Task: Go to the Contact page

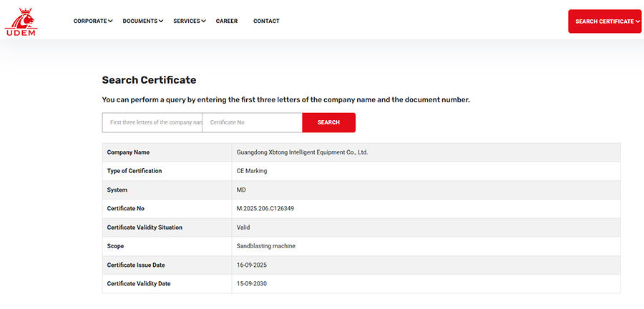Action: (266, 21)
